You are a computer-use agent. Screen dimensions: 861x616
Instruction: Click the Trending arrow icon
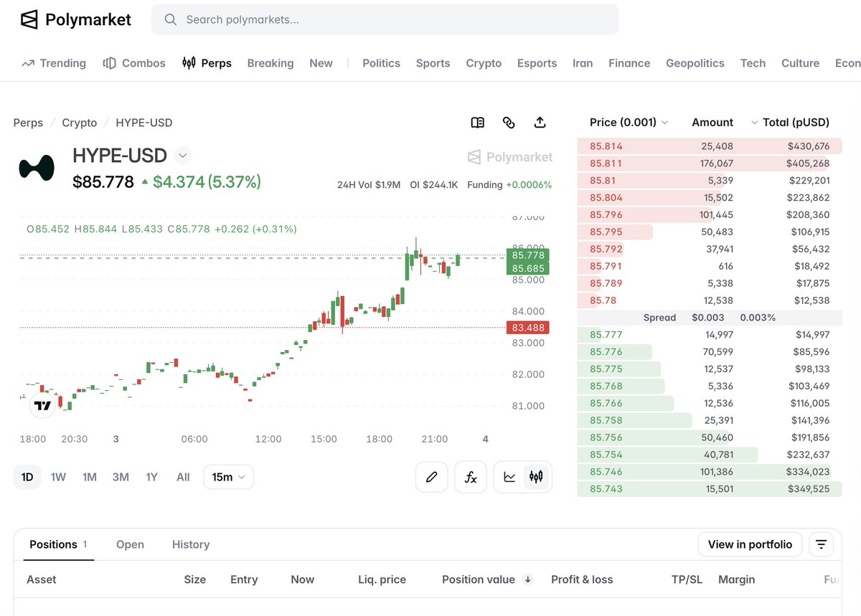click(28, 63)
